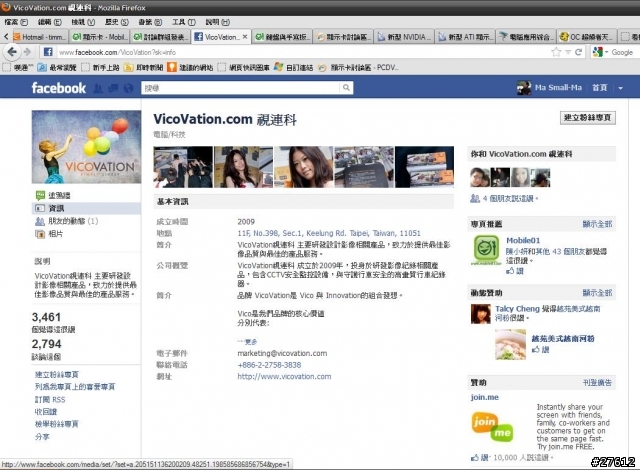
Task: Click Talcy Cheng's name link
Action: [517, 309]
